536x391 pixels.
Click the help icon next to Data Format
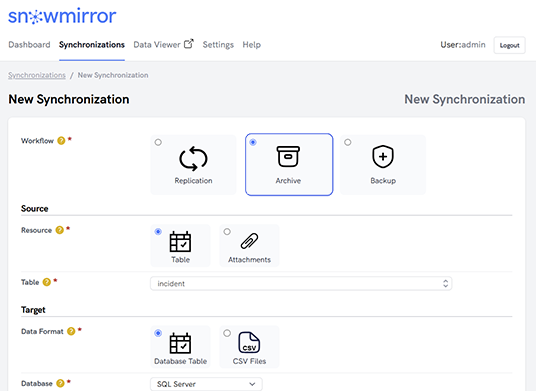pyautogui.click(x=71, y=331)
